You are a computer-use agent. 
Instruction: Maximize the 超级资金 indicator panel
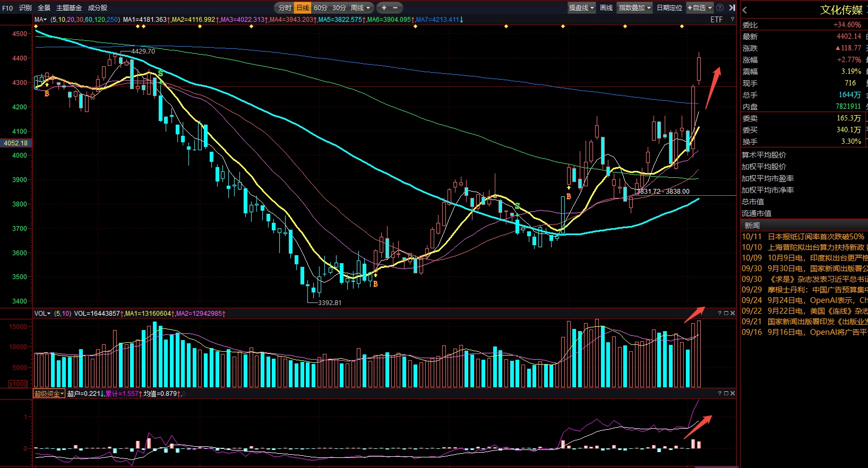pyautogui.click(x=726, y=394)
